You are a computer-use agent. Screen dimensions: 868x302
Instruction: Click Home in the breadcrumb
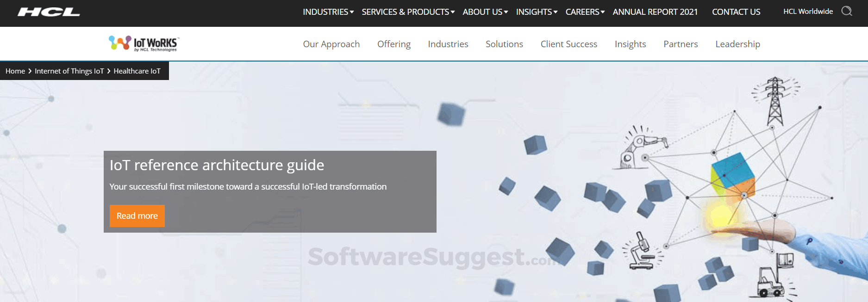coord(15,71)
